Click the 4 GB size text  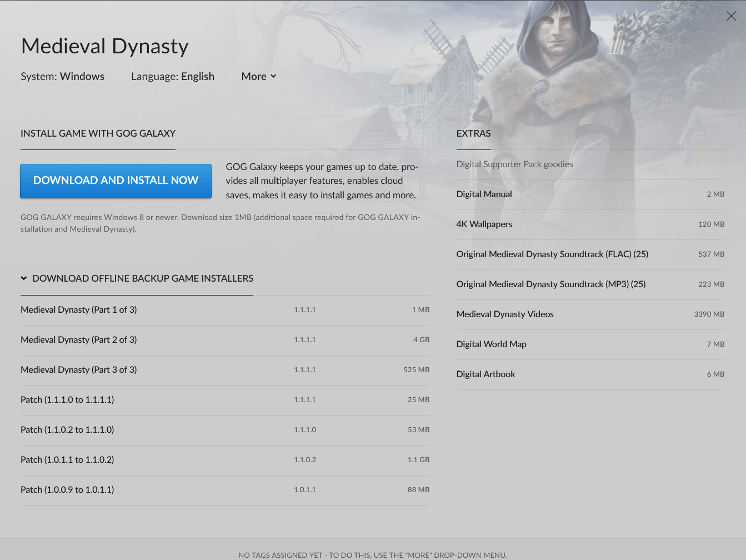[x=421, y=340]
